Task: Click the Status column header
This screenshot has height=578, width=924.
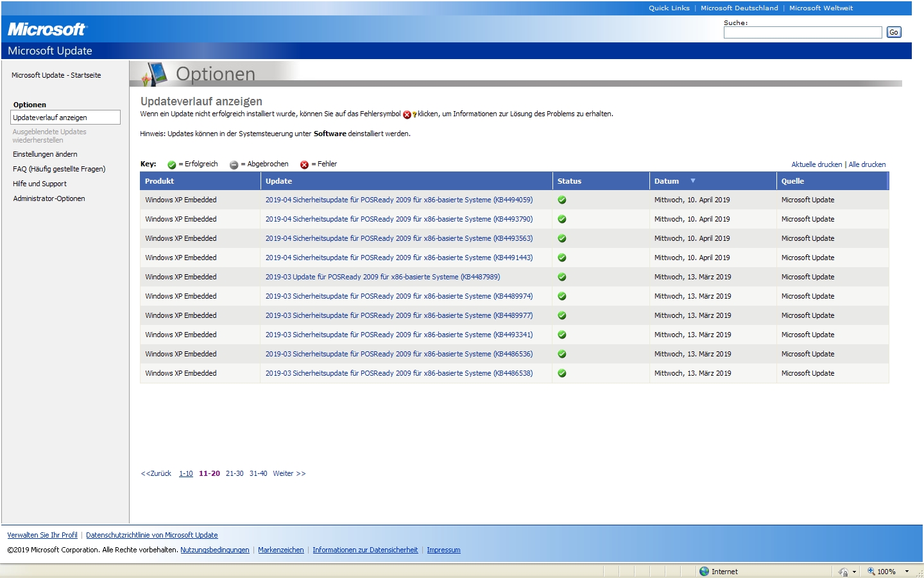Action: click(601, 181)
